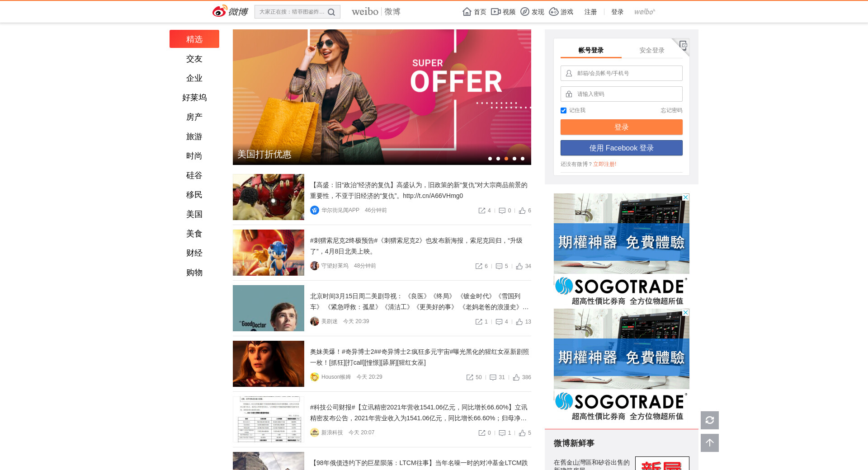Select 好莱坞 category in sidebar

pos(194,98)
